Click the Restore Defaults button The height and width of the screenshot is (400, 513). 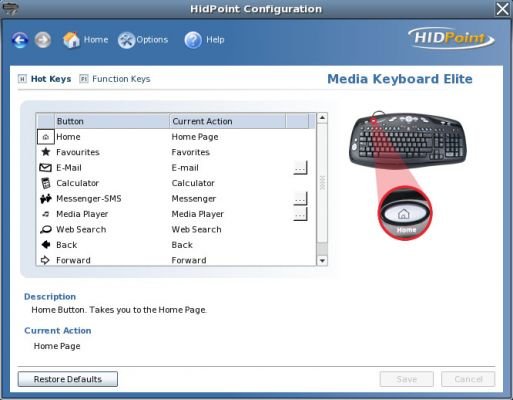(x=68, y=379)
